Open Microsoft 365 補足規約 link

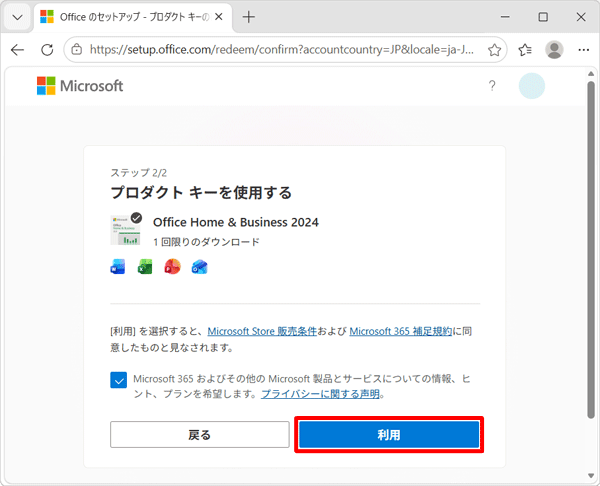tap(401, 331)
